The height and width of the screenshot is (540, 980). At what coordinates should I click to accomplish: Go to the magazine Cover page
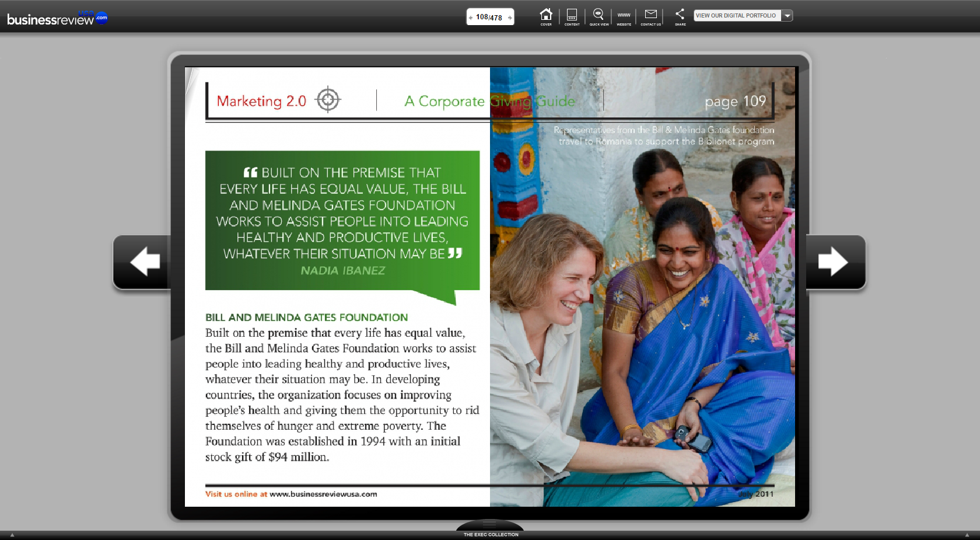pyautogui.click(x=546, y=16)
